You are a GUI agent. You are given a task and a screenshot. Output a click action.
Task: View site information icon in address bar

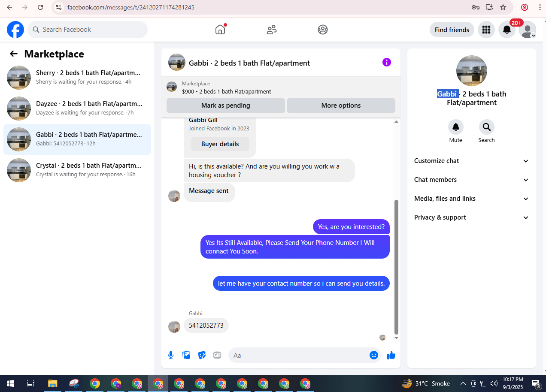click(59, 7)
